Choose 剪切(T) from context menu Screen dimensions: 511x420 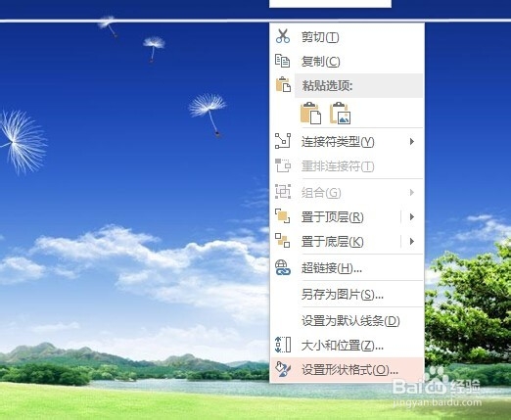coord(348,36)
